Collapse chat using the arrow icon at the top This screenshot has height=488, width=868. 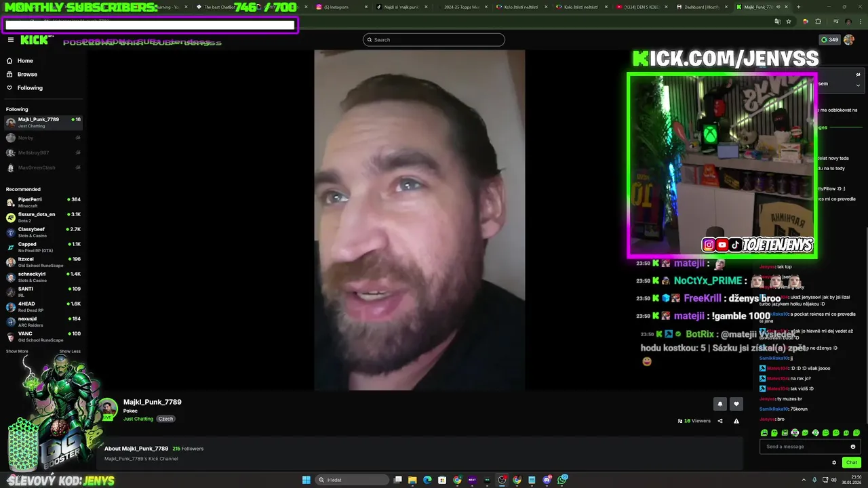[858, 75]
